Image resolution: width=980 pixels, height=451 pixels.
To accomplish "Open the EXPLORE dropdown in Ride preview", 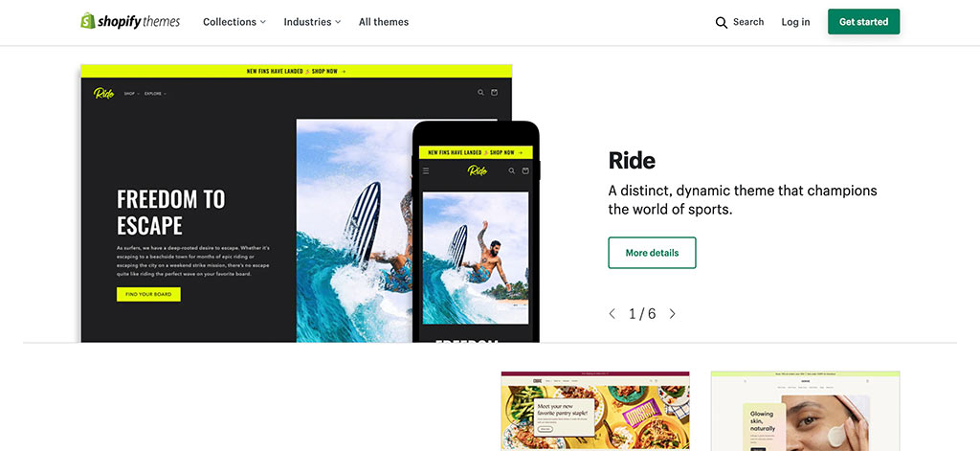I will [x=156, y=94].
